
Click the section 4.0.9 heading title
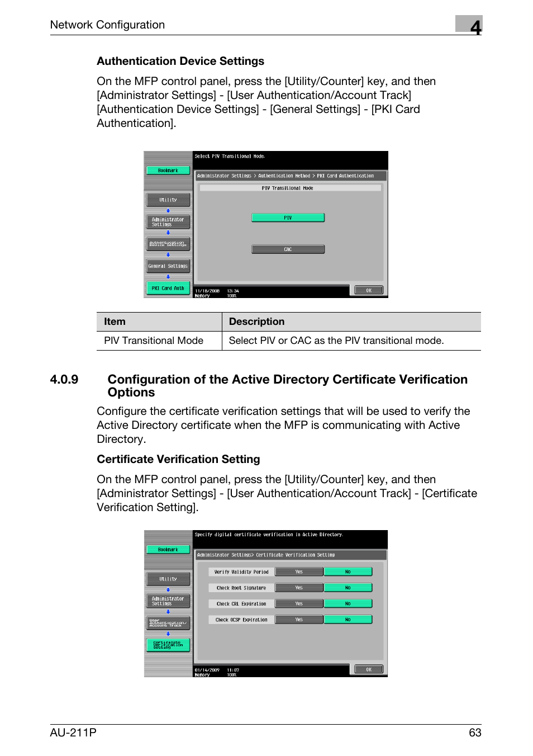pos(288,386)
